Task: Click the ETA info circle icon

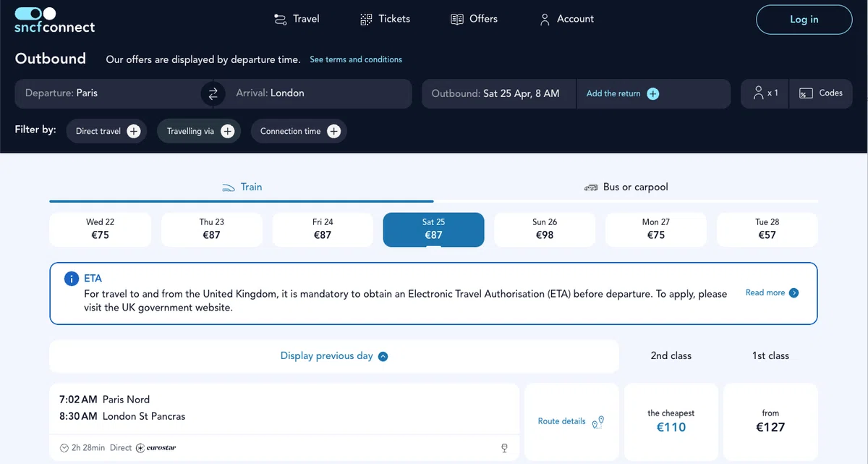Action: pyautogui.click(x=71, y=279)
